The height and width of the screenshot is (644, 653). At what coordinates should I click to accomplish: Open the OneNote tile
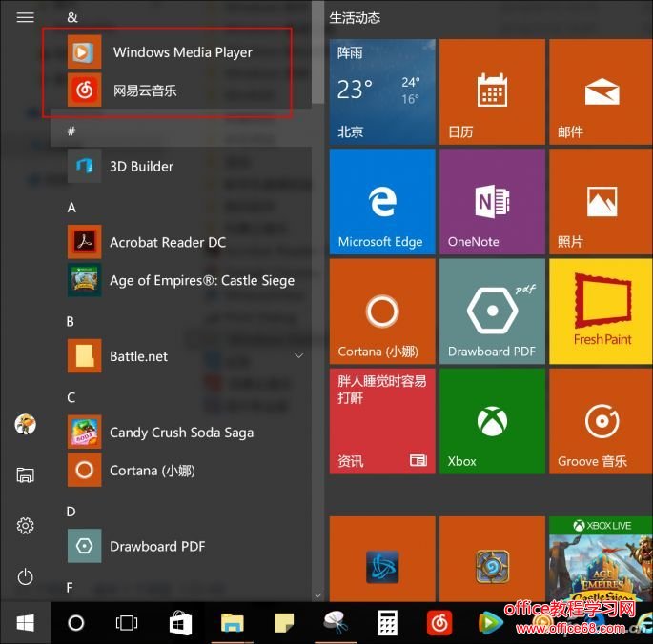(x=492, y=201)
